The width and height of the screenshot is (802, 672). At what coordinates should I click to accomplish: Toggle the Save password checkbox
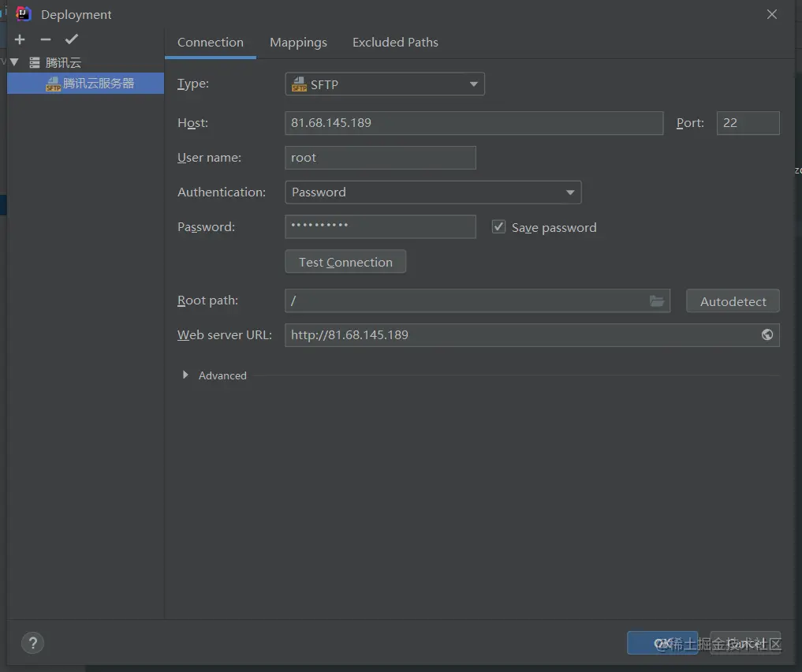(x=498, y=226)
